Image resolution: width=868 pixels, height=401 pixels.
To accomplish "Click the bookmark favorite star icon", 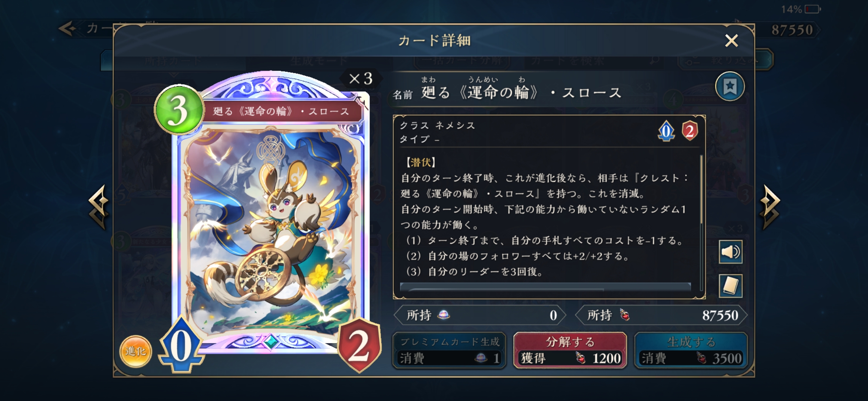I will pyautogui.click(x=730, y=87).
